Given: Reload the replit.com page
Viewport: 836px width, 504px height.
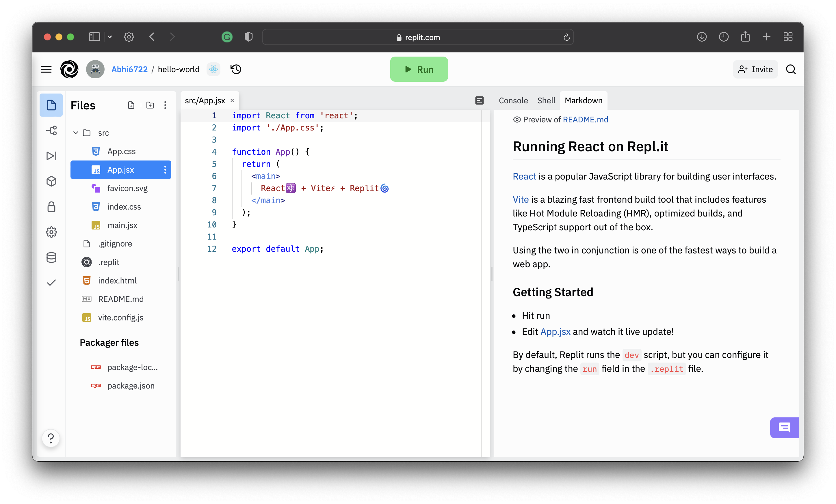Looking at the screenshot, I should 566,37.
